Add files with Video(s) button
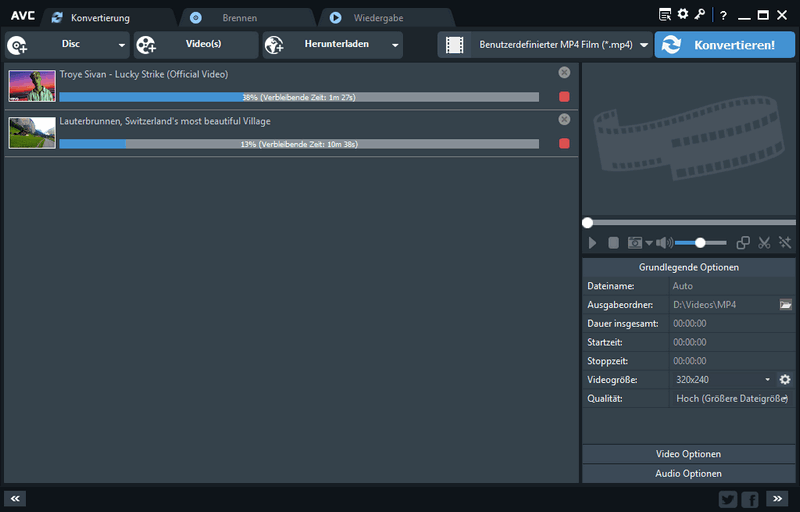Viewport: 800px width, 512px height. (x=196, y=45)
